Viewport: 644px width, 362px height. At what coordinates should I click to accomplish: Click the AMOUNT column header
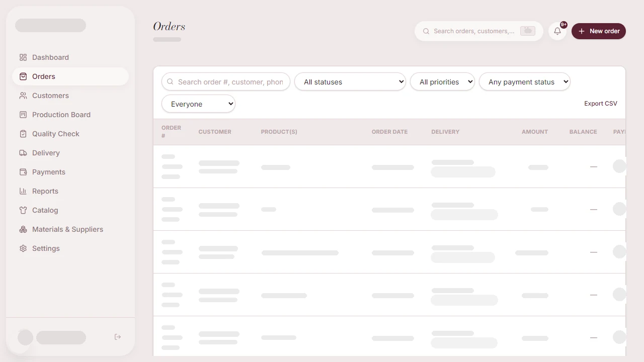535,132
